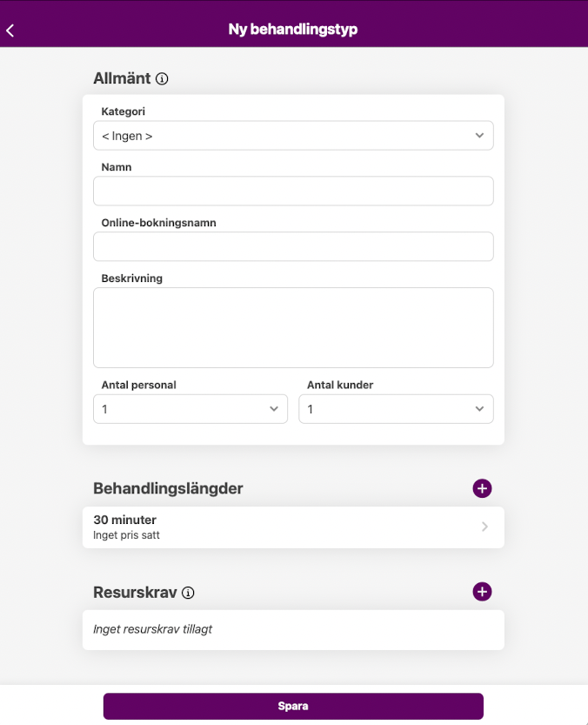Viewport: 588px width, 725px height.
Task: Go back using the header arrow
Action: pyautogui.click(x=10, y=30)
